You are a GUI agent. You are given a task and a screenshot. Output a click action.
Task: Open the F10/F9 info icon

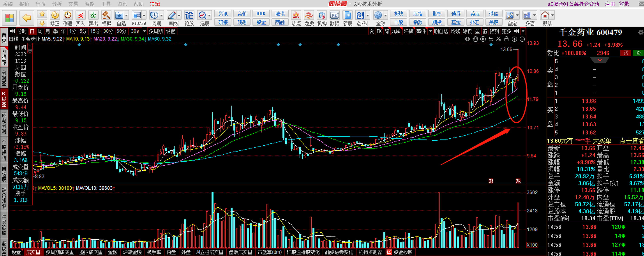pyautogui.click(x=136, y=16)
